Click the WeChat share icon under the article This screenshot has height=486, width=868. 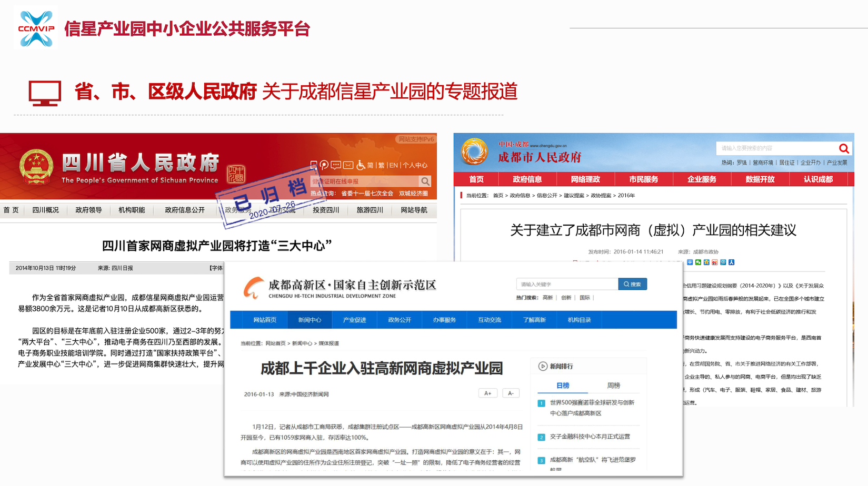click(x=698, y=262)
